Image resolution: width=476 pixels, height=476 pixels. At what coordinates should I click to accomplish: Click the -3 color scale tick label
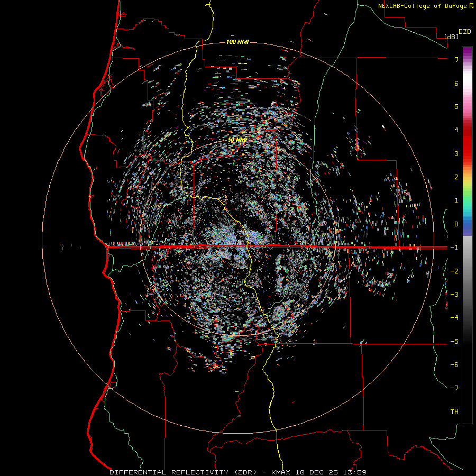454,295
